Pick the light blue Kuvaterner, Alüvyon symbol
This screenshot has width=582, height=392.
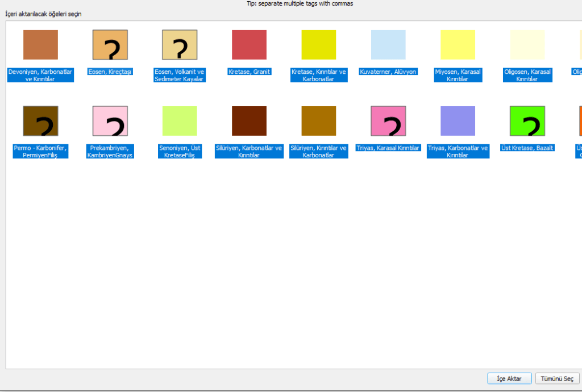(388, 45)
